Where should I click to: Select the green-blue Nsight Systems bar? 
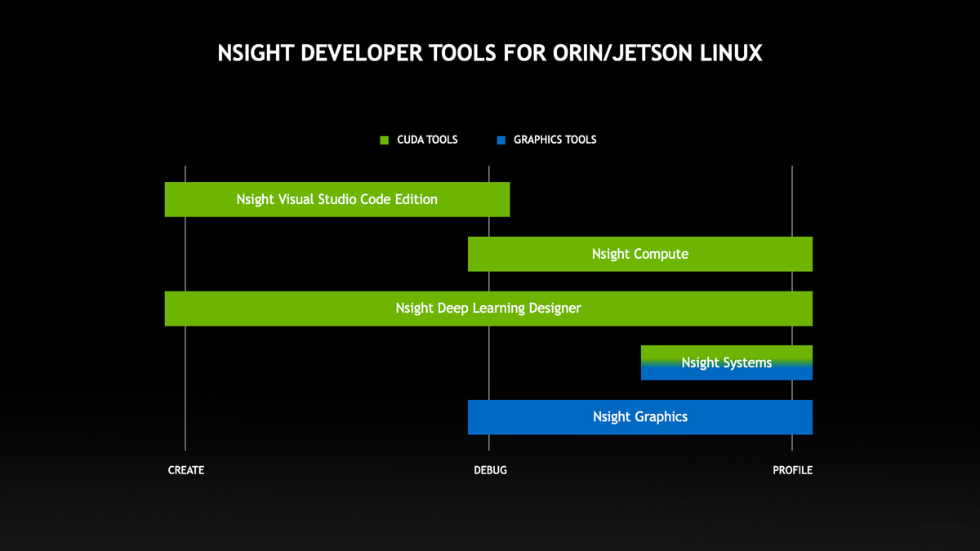pyautogui.click(x=726, y=362)
